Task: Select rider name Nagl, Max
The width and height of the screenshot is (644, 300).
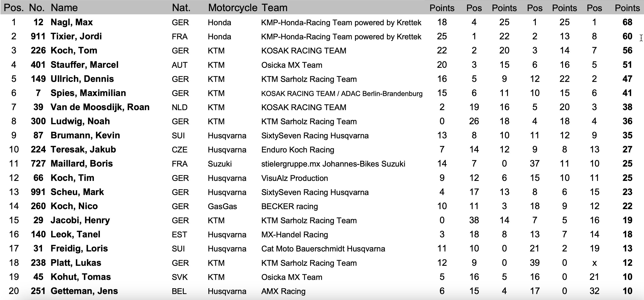Action: (72, 22)
